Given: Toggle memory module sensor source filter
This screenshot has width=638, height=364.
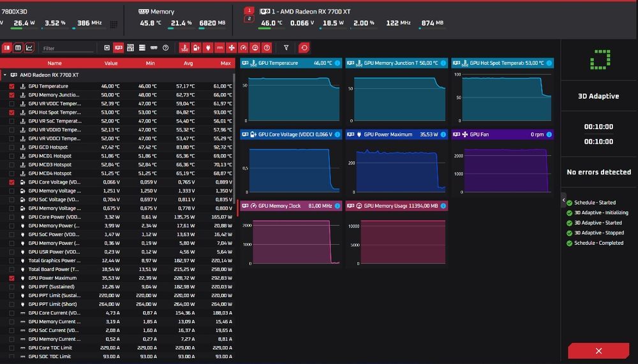Looking at the screenshot, I should click(154, 48).
